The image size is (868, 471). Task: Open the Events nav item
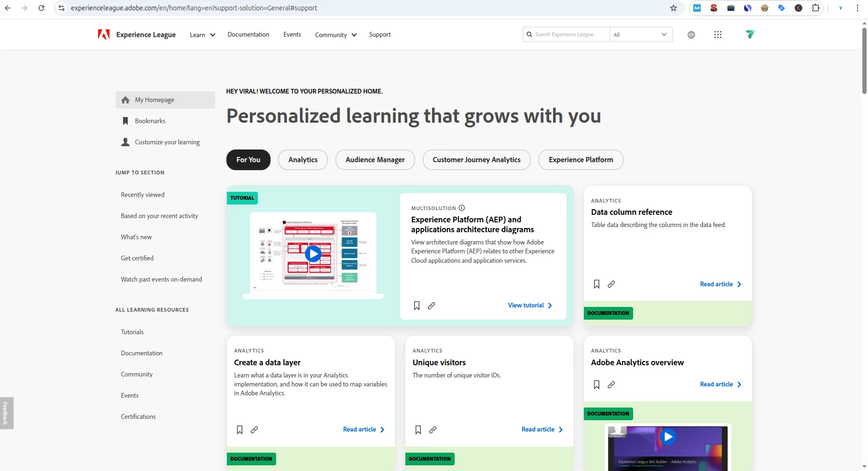[292, 34]
